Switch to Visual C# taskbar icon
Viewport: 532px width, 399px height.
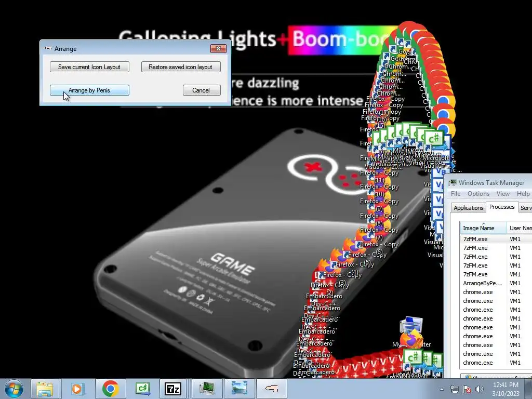coord(142,389)
